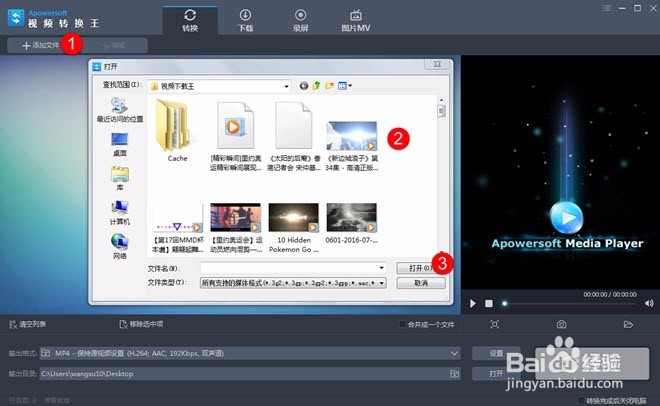Viewport: 660px width, 406px height.
Task: Stop playback in media player
Action: coord(489,303)
